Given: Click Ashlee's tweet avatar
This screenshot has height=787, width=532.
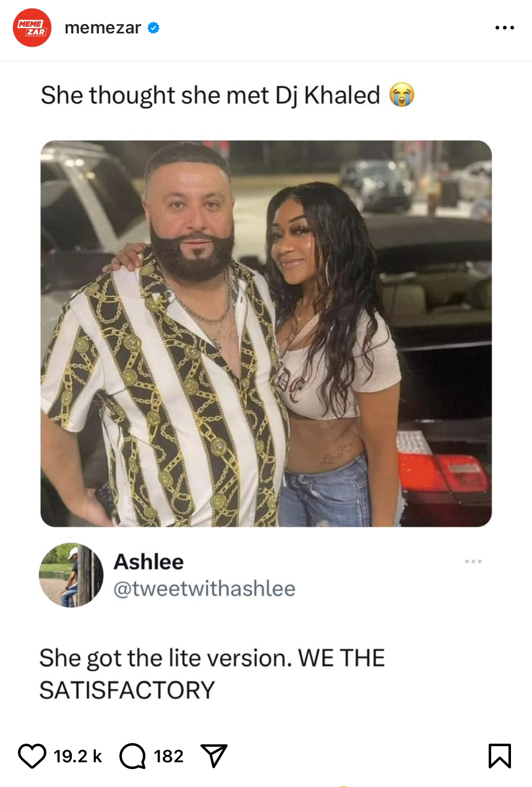Looking at the screenshot, I should [71, 575].
